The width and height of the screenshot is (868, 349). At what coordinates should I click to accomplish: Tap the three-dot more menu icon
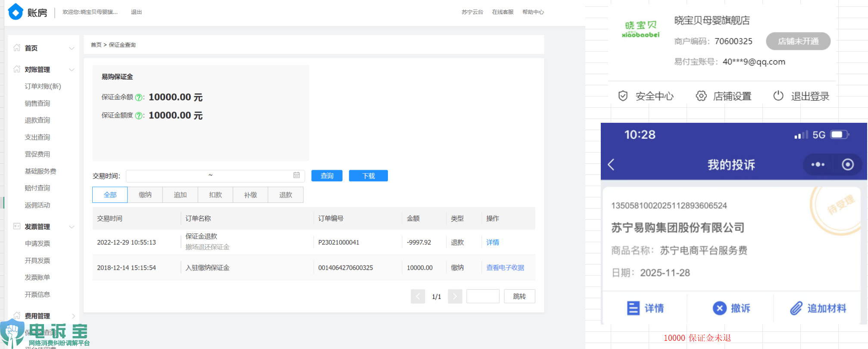click(818, 165)
